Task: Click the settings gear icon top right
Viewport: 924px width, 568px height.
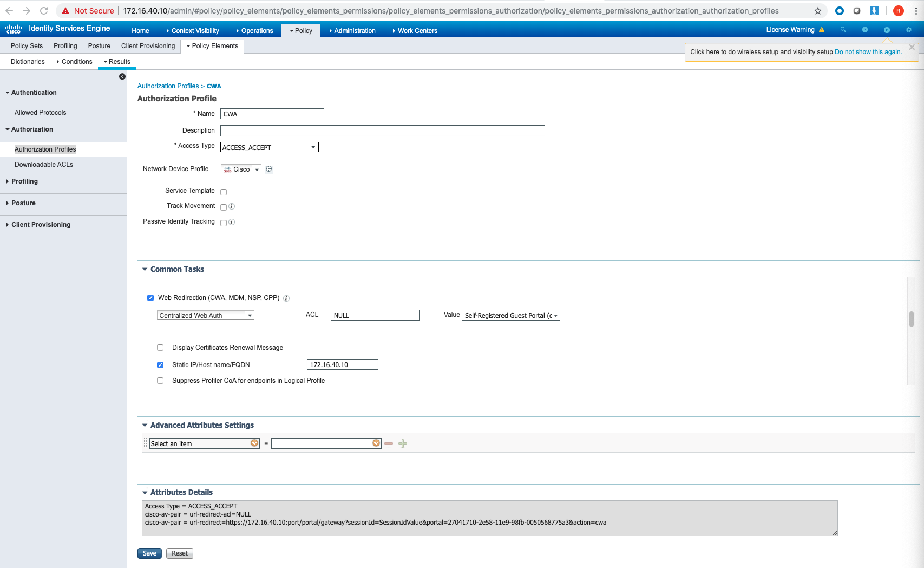Action: (908, 30)
